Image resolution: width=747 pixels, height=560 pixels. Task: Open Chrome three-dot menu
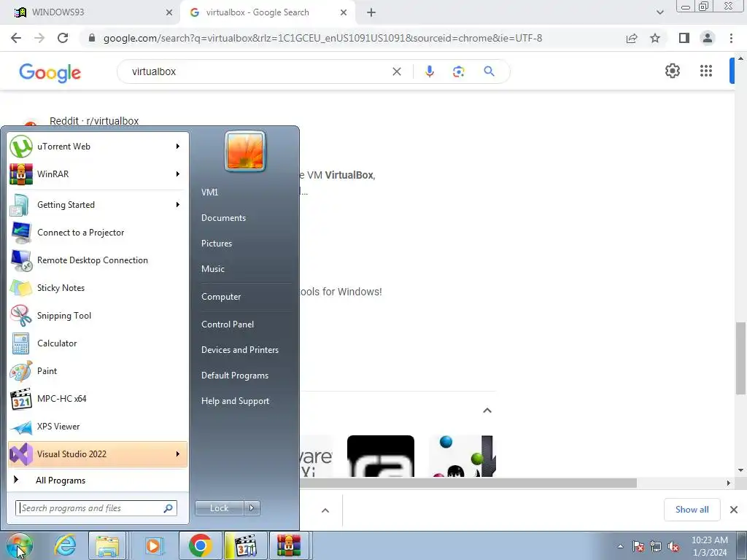[731, 38]
